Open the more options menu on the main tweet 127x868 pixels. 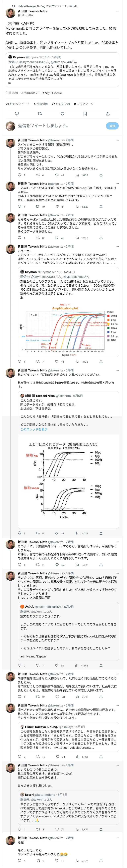(117, 11)
